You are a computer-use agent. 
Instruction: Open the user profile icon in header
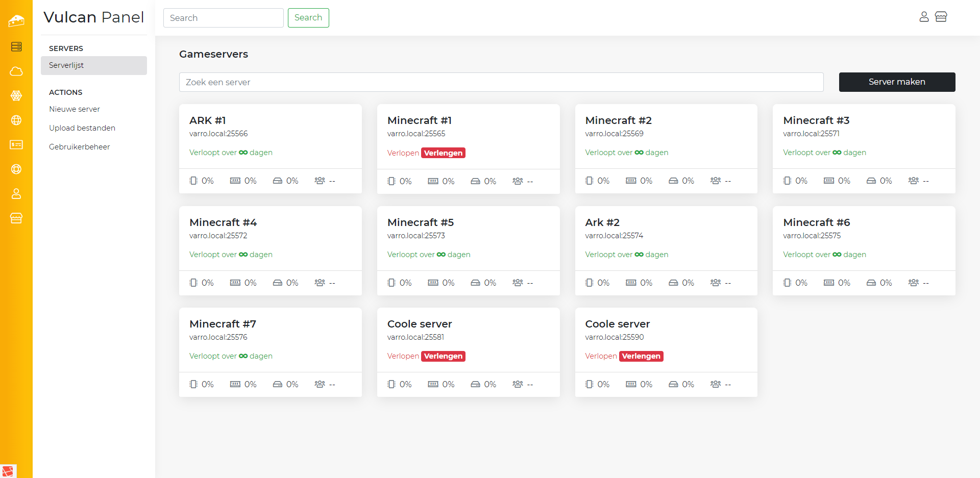tap(924, 17)
